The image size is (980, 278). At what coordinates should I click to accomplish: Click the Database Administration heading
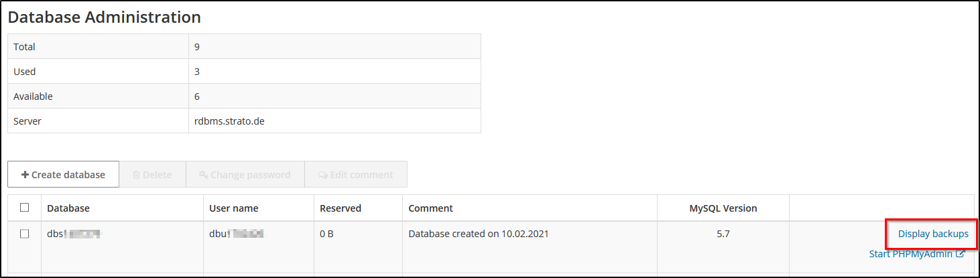click(105, 17)
